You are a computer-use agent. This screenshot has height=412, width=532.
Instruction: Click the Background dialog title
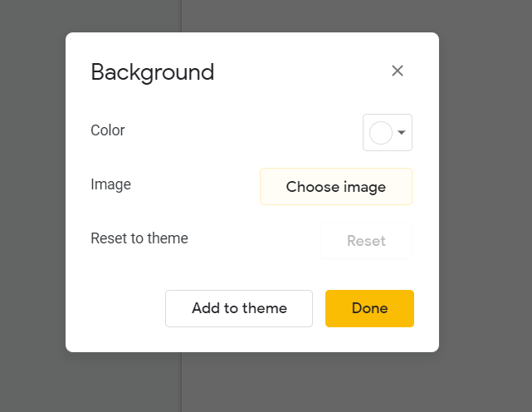coord(153,72)
